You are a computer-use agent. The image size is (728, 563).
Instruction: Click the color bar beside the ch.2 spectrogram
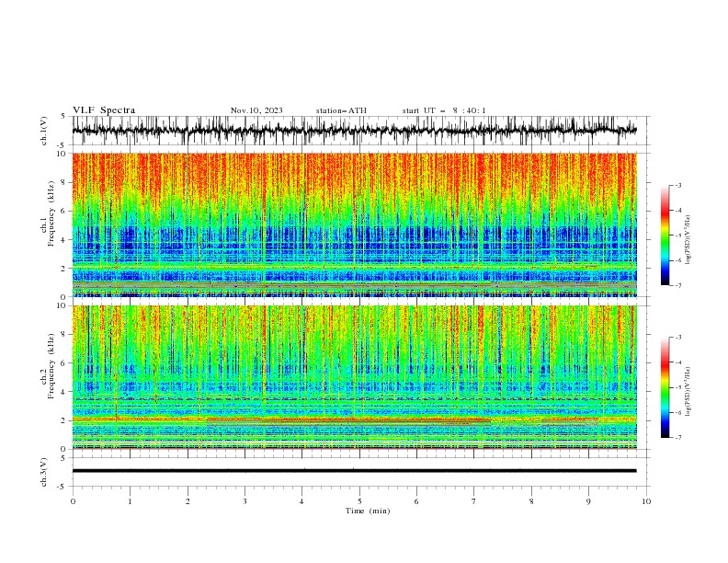[x=665, y=387]
